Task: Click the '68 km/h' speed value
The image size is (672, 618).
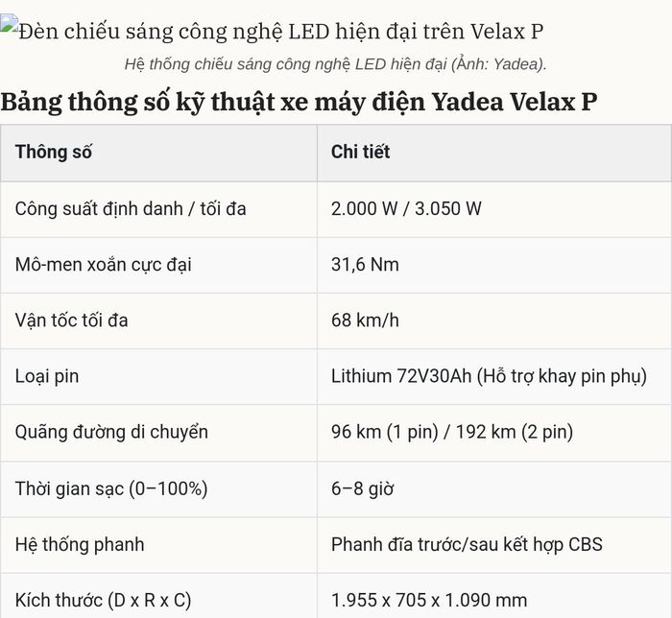Action: 365,321
